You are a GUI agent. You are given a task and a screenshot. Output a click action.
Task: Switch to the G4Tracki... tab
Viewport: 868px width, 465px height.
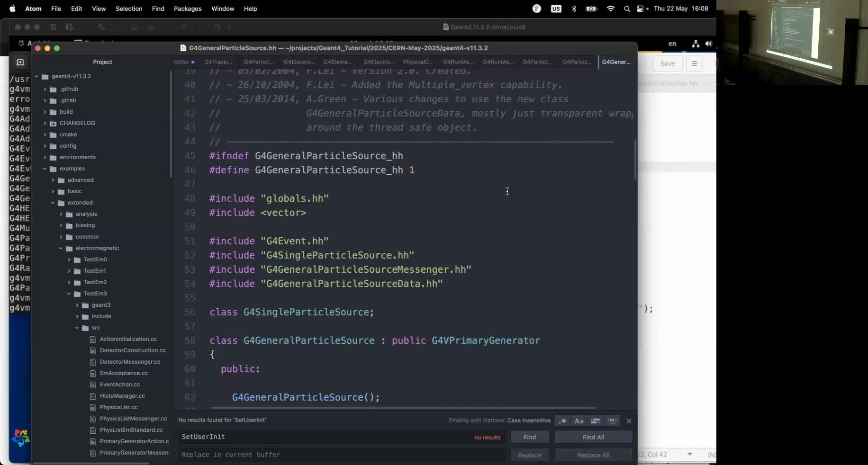(x=218, y=62)
